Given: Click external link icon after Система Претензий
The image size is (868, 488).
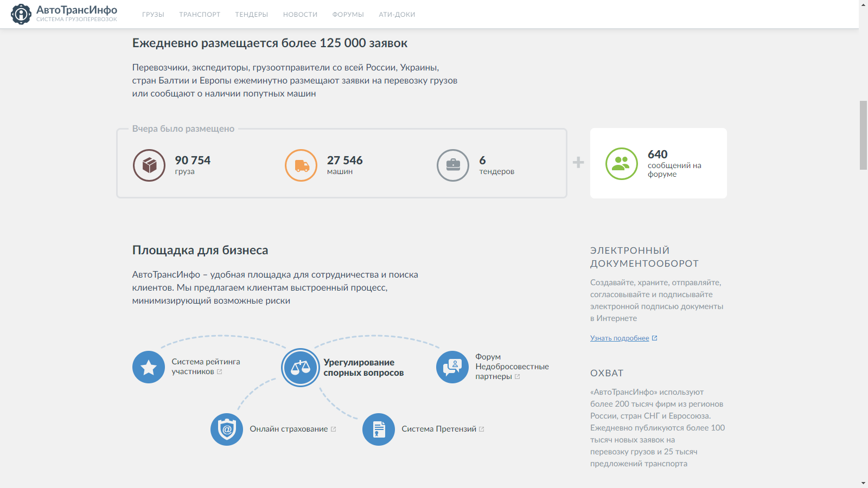Looking at the screenshot, I should pos(482,429).
